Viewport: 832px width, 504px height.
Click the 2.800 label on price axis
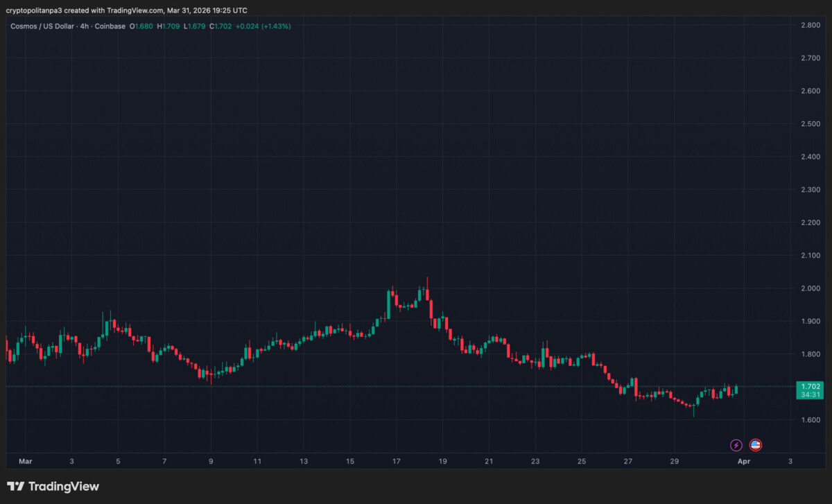811,25
